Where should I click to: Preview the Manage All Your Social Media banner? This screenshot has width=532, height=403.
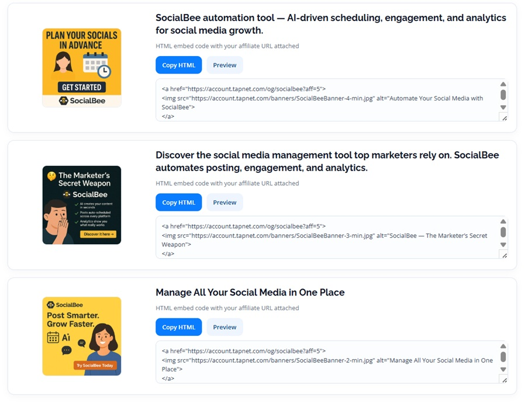(224, 327)
